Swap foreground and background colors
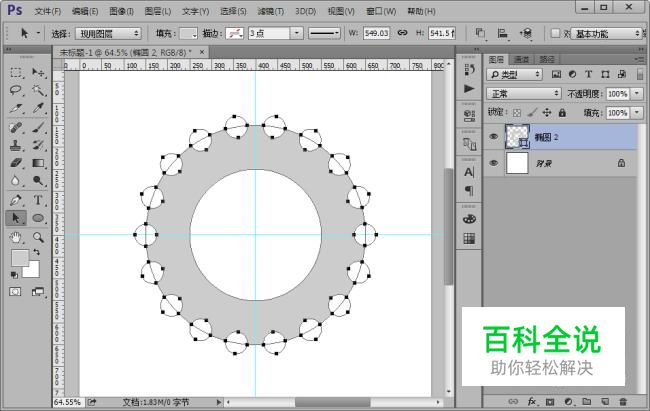The width and height of the screenshot is (650, 411). 36,252
